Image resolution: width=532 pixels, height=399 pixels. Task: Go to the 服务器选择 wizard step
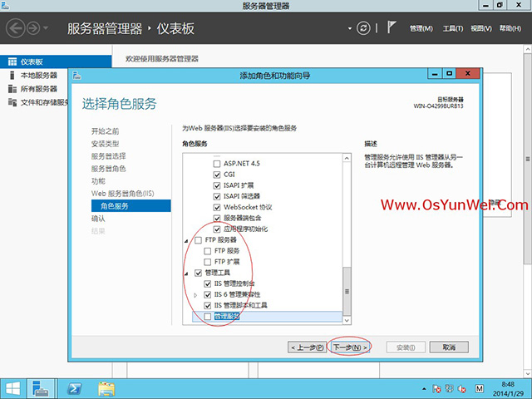coord(109,156)
